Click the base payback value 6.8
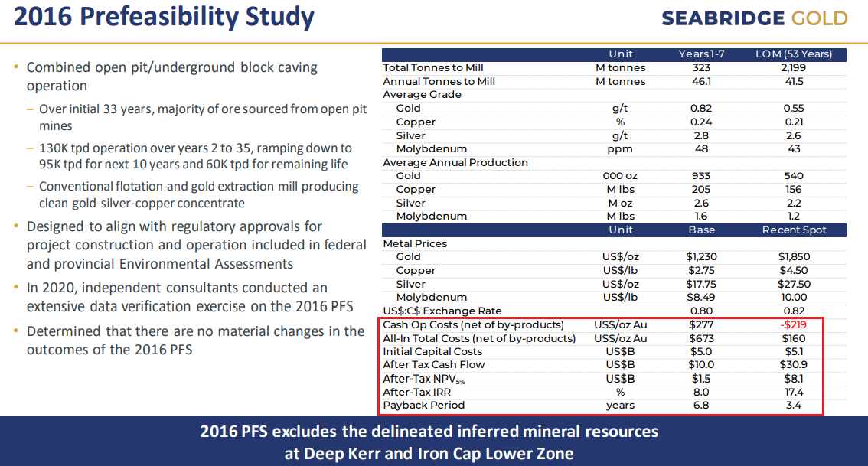This screenshot has height=466, width=868. click(701, 405)
